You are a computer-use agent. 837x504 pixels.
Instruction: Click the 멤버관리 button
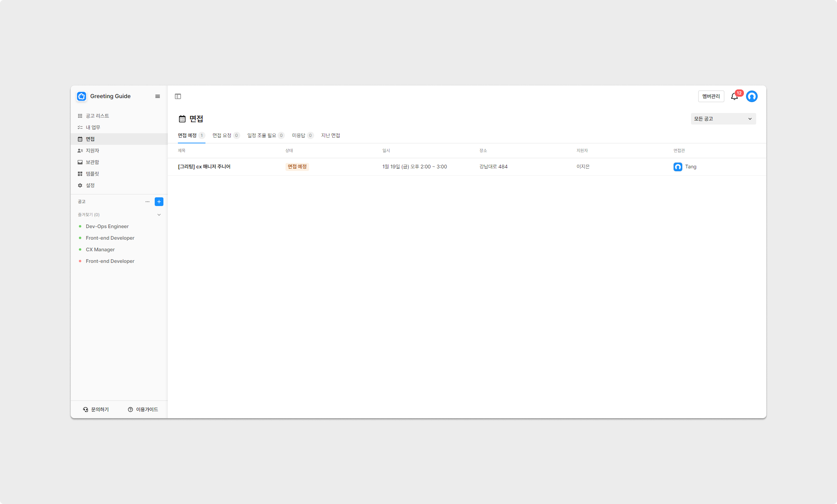point(711,96)
